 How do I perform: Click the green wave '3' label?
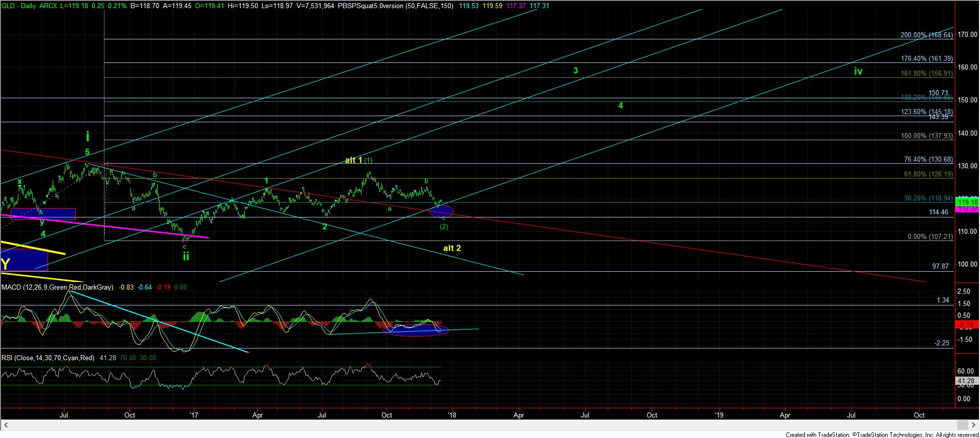576,71
